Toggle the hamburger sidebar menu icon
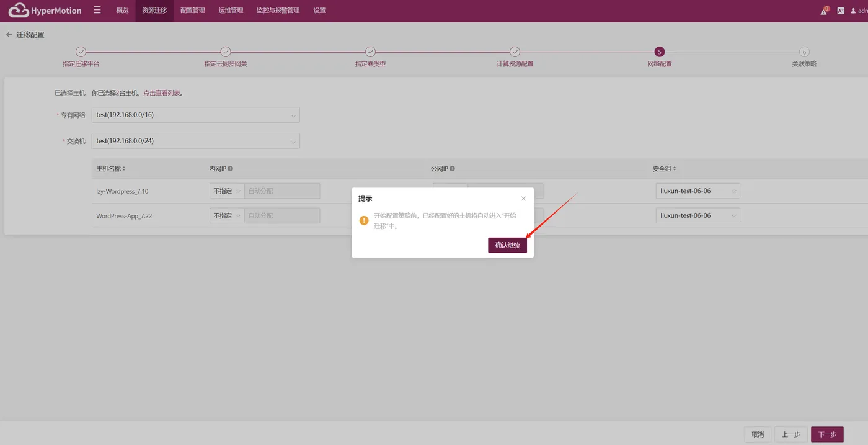Viewport: 868px width, 445px height. [x=97, y=10]
